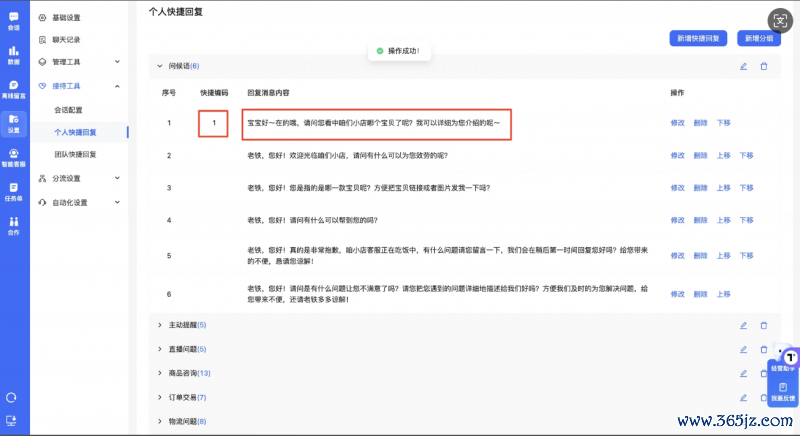Delete the 主动提醒 group
800x436 pixels.
[764, 325]
